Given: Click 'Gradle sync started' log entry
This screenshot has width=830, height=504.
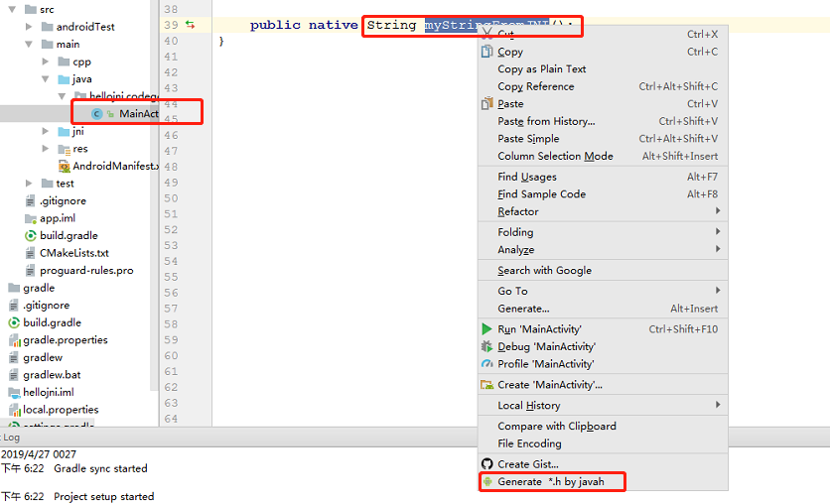Looking at the screenshot, I should pos(100,468).
